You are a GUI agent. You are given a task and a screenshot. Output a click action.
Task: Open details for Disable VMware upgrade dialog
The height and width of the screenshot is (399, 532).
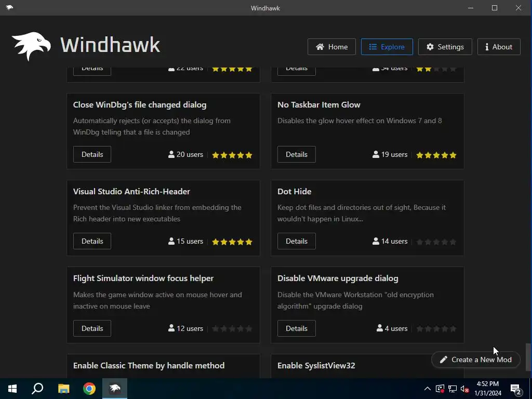297,328
